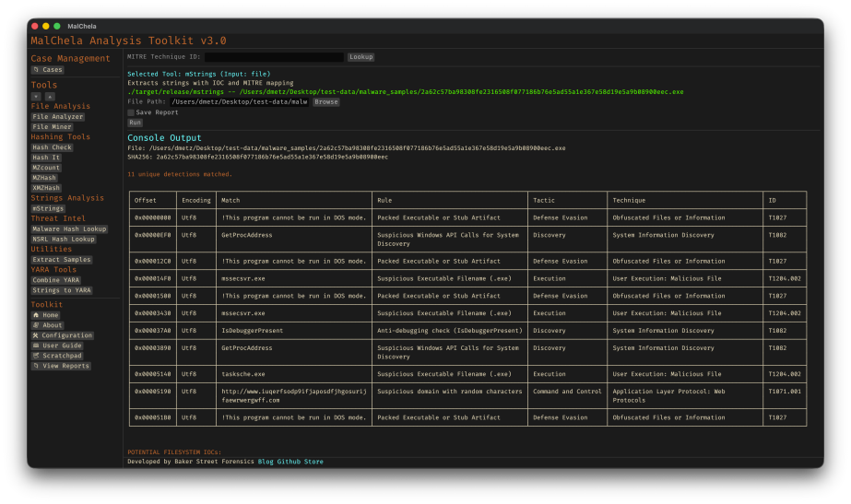
Task: Go to the Home toolkit page
Action: tap(46, 315)
